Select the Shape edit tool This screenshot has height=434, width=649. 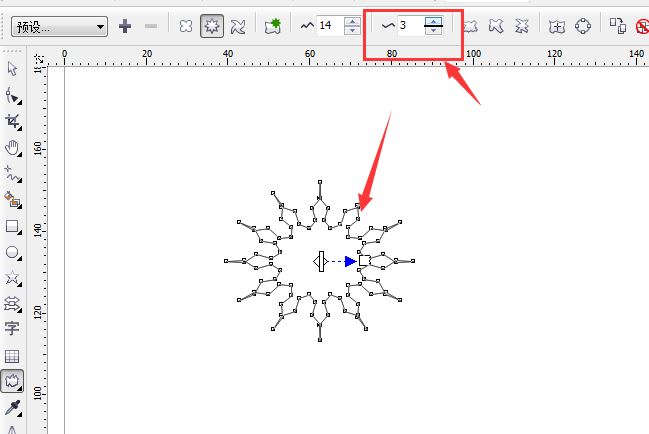pyautogui.click(x=12, y=96)
